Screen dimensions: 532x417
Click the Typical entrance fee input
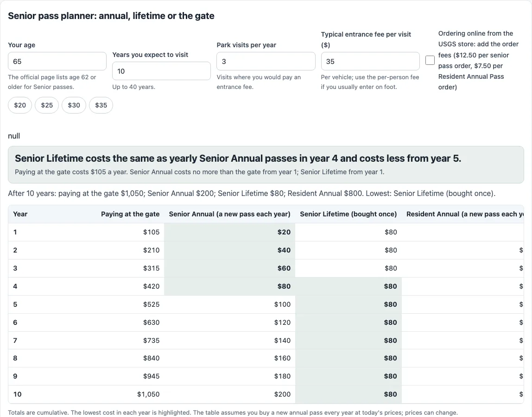coord(370,62)
